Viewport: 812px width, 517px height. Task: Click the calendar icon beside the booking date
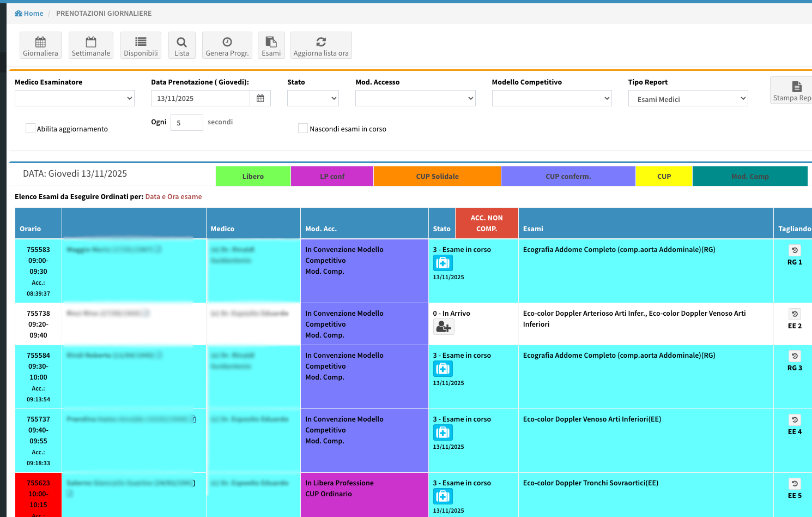(x=260, y=99)
